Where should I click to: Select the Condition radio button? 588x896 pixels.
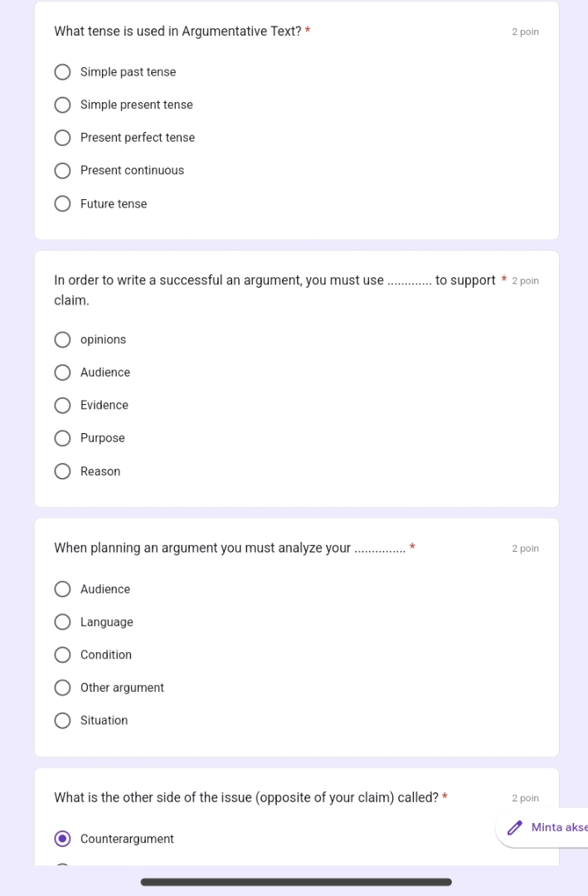click(x=62, y=655)
